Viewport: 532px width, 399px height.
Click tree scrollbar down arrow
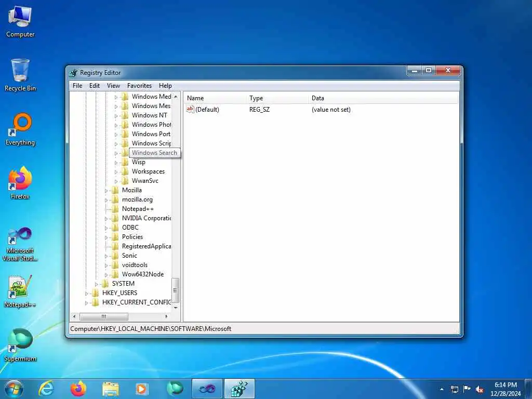click(x=176, y=308)
